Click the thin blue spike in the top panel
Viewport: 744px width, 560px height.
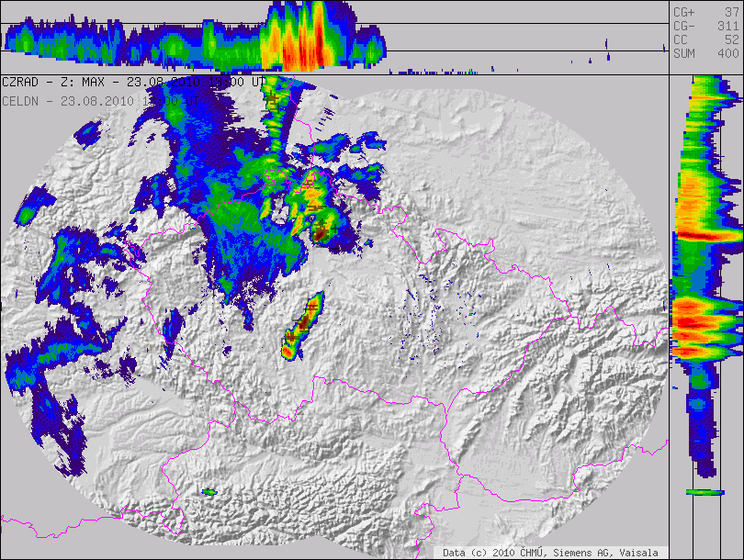(x=606, y=46)
